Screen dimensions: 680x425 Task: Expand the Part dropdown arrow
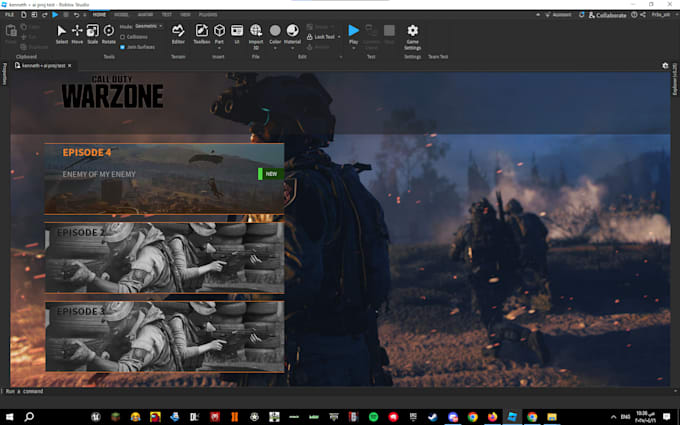click(x=219, y=48)
